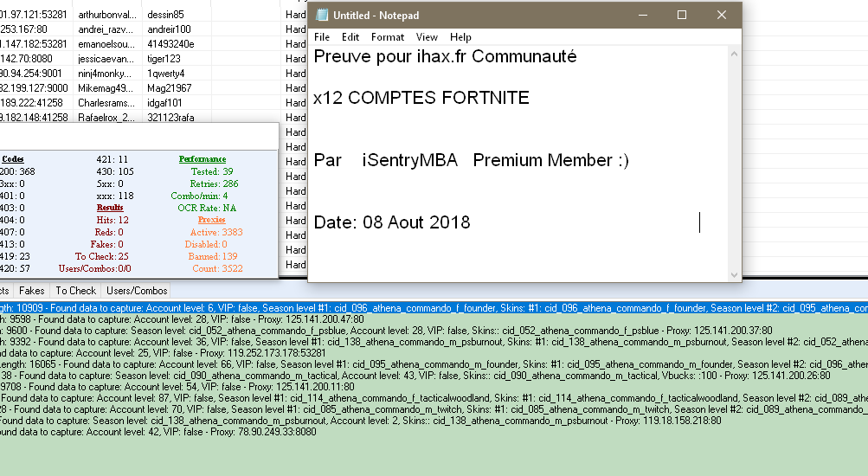Viewport: 868px width, 476px height.
Task: Click Notepad scrollbar up arrow
Action: pyautogui.click(x=734, y=54)
